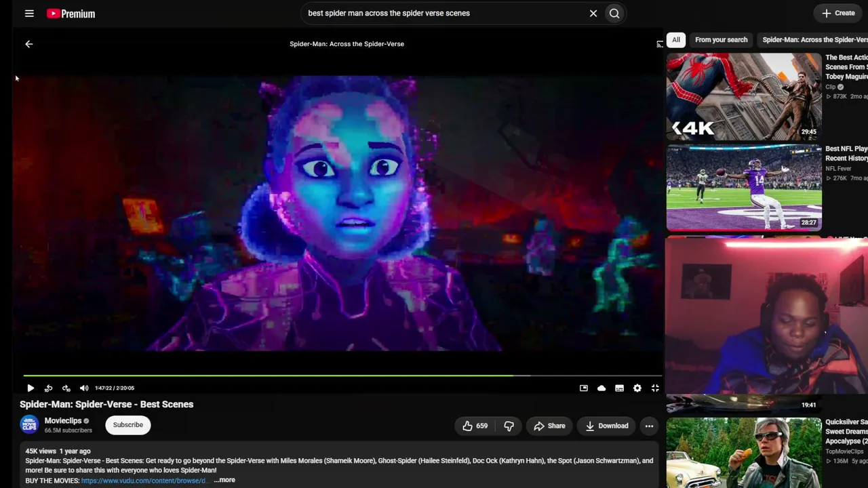Open the Create menu
The image size is (868, 488).
point(838,13)
